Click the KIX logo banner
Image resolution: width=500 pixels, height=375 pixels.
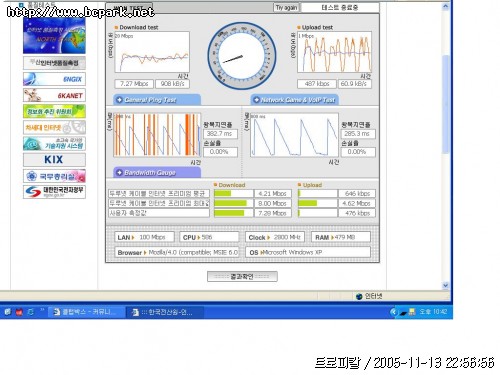tap(54, 160)
